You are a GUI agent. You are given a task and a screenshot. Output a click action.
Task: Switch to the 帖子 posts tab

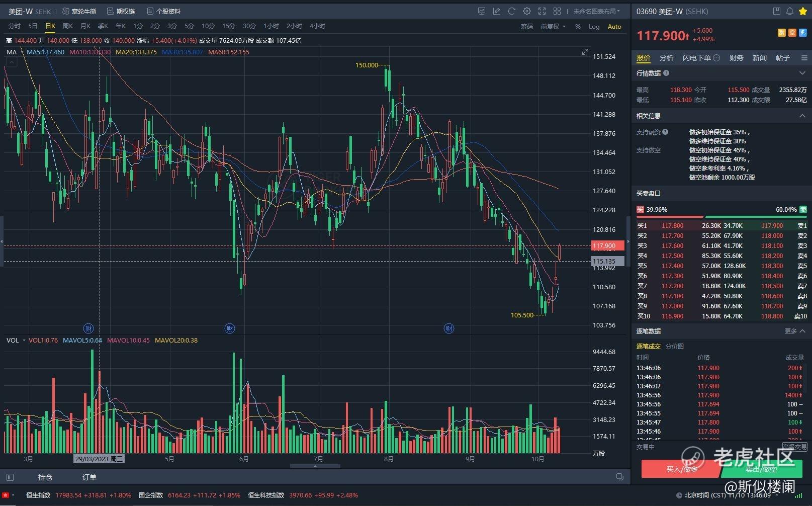click(x=782, y=58)
